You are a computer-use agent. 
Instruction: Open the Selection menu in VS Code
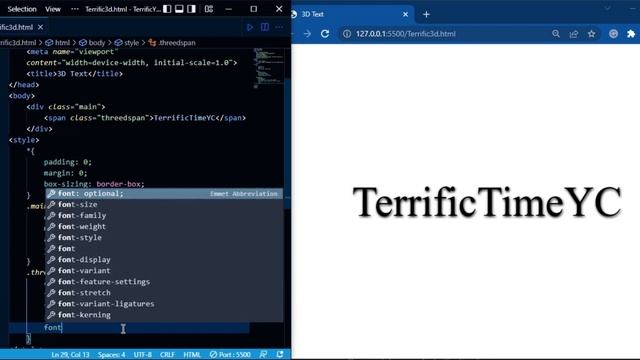pos(22,9)
